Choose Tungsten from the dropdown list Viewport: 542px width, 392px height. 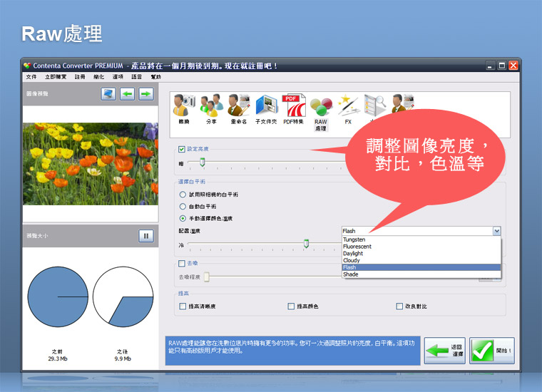tap(421, 239)
